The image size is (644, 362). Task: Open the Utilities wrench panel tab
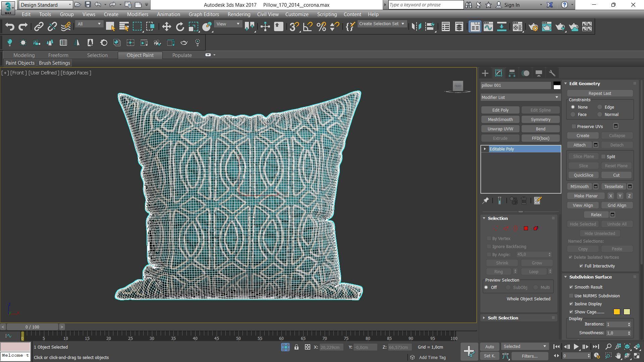[552, 73]
